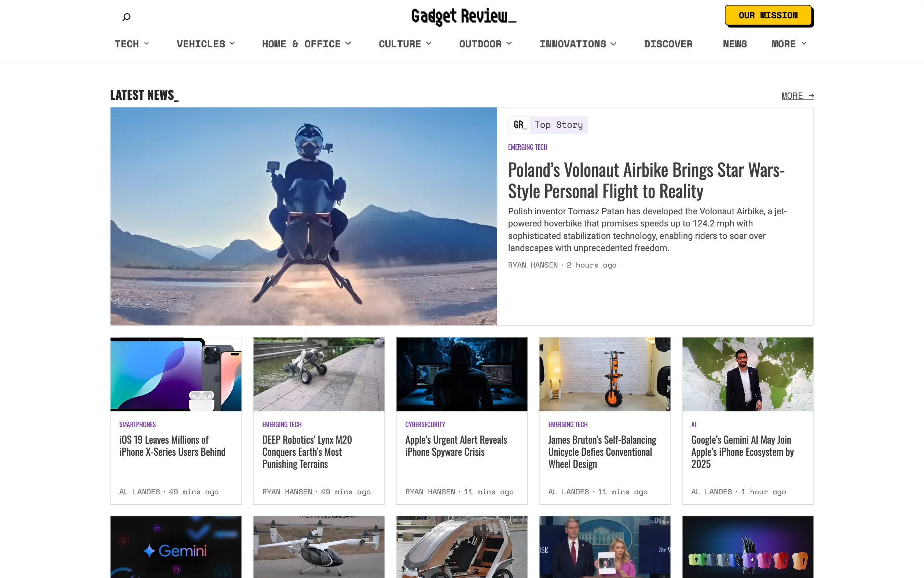Click the top story EMERGING TECH tag
Image resolution: width=924 pixels, height=578 pixels.
click(x=527, y=147)
